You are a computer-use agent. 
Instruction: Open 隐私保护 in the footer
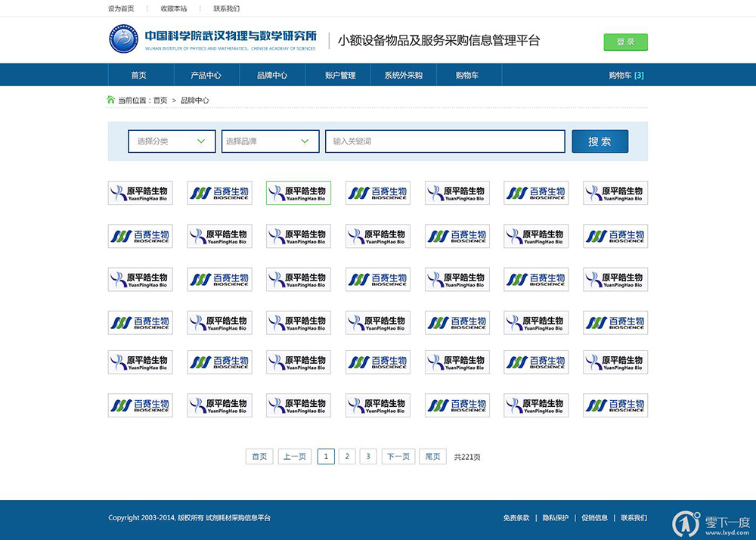(x=556, y=518)
